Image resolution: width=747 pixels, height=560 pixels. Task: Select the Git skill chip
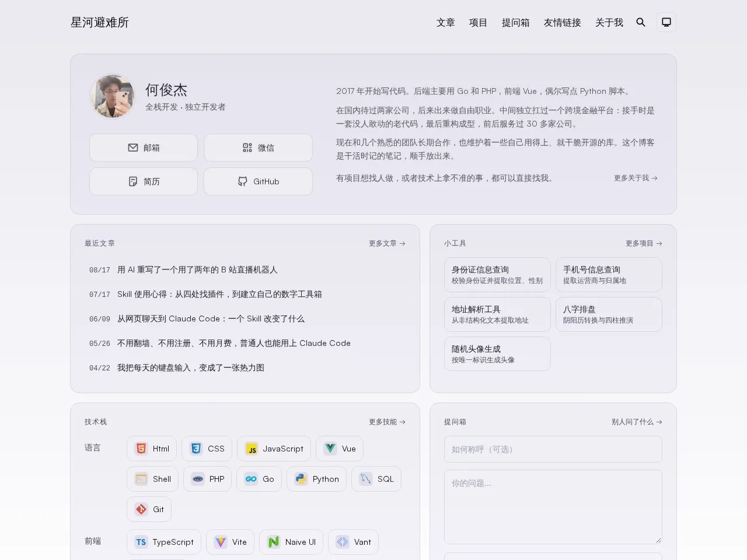(x=149, y=509)
